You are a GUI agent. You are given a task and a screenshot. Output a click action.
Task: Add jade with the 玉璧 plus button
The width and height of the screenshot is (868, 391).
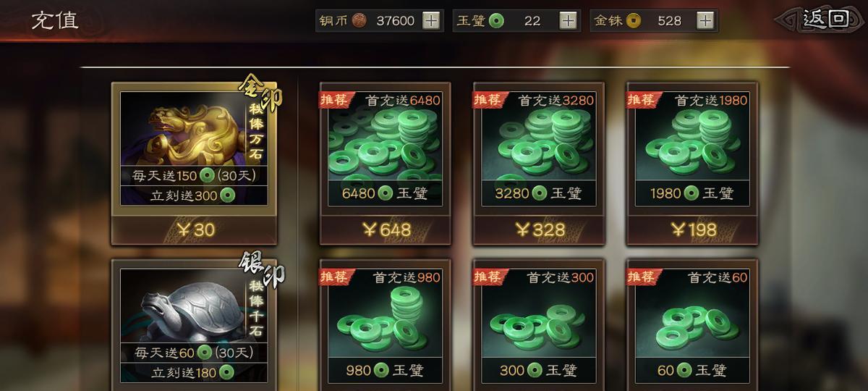coord(569,20)
